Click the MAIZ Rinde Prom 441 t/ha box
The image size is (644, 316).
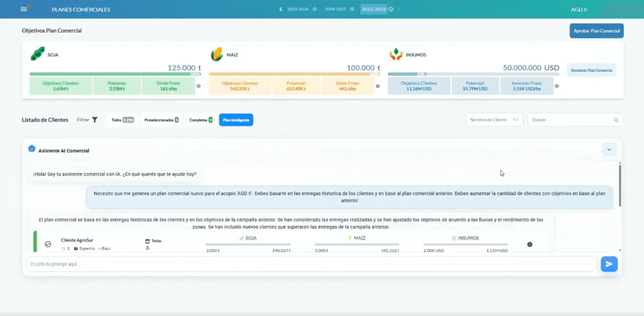click(x=348, y=85)
